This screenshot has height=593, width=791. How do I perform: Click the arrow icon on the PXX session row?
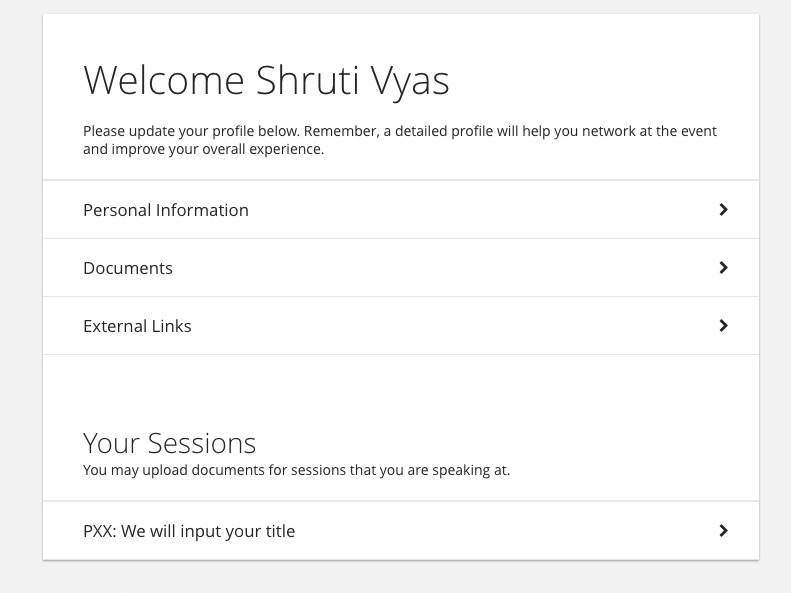(x=723, y=531)
